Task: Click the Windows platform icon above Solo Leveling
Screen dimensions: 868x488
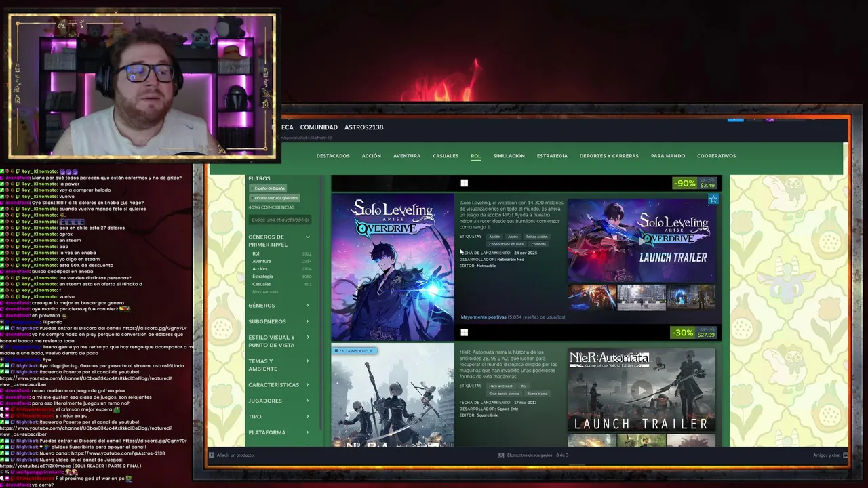Action: (x=465, y=183)
